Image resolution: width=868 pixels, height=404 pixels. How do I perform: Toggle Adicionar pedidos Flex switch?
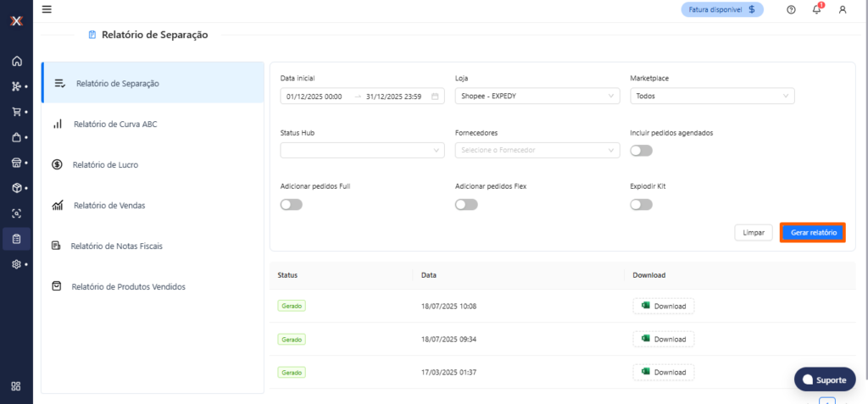(x=465, y=204)
